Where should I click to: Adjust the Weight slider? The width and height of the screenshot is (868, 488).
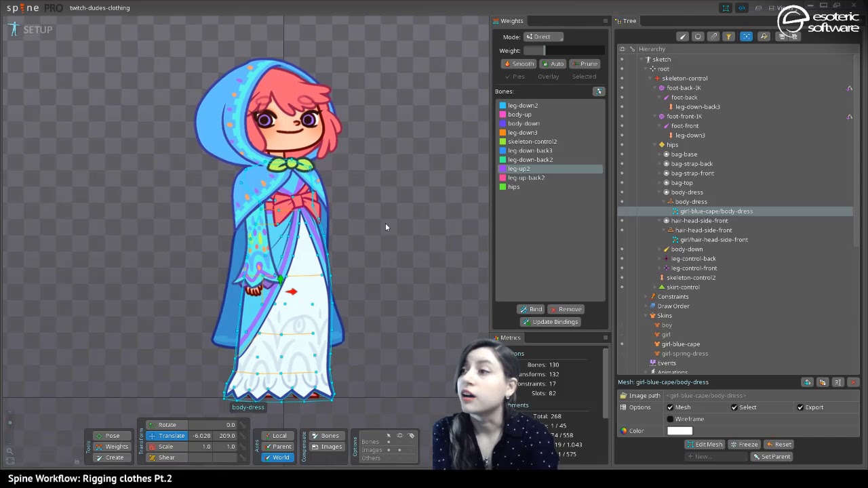(x=564, y=51)
